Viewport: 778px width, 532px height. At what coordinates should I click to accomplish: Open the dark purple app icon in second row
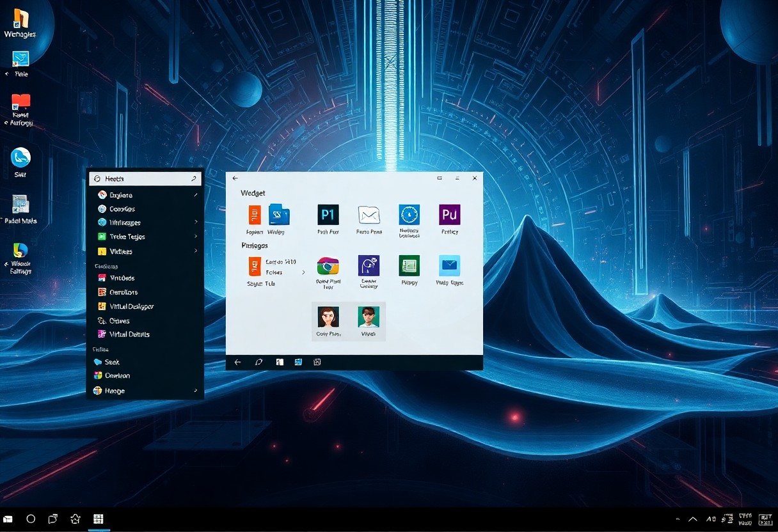tap(369, 265)
